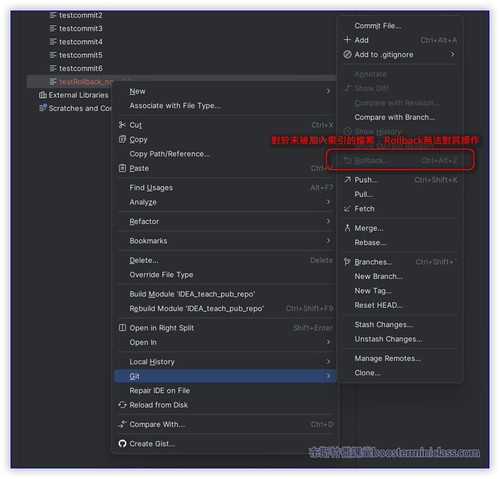Click the Open in Right Split icon
Screen dimensions: 500x479
click(x=122, y=328)
